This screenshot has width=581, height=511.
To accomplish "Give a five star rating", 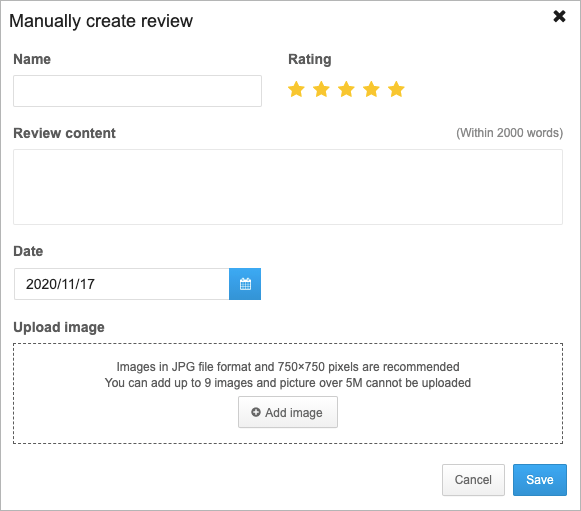I will coord(396,89).
